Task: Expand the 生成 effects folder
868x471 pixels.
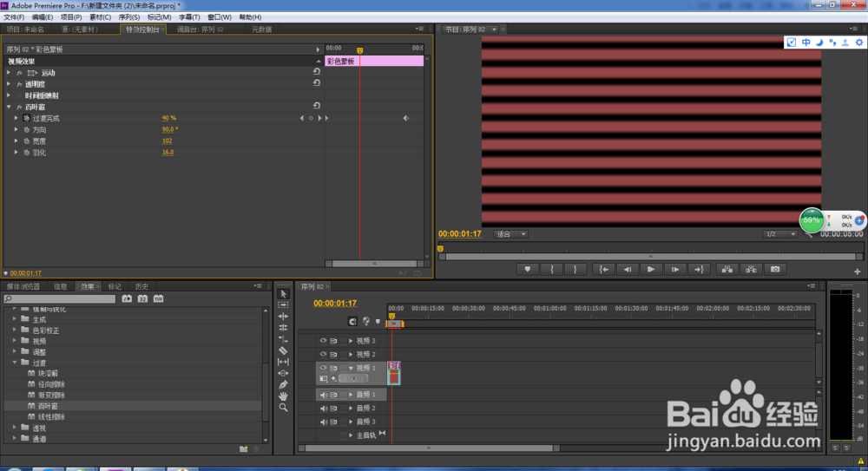Action: [15, 319]
